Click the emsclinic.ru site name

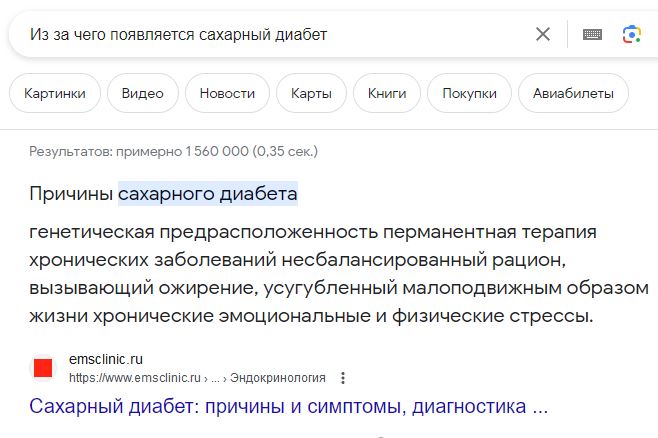(106, 359)
